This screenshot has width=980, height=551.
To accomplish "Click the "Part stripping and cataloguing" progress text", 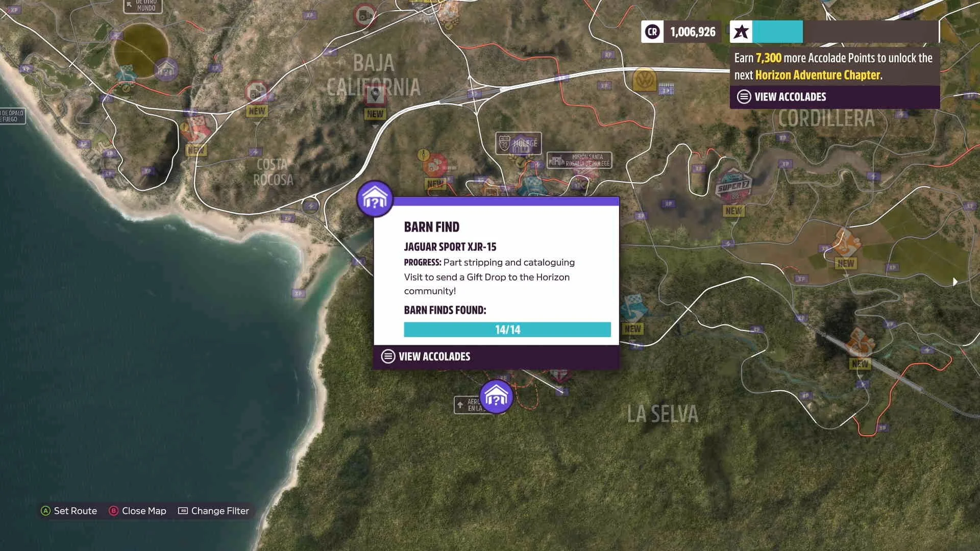I will pyautogui.click(x=509, y=262).
